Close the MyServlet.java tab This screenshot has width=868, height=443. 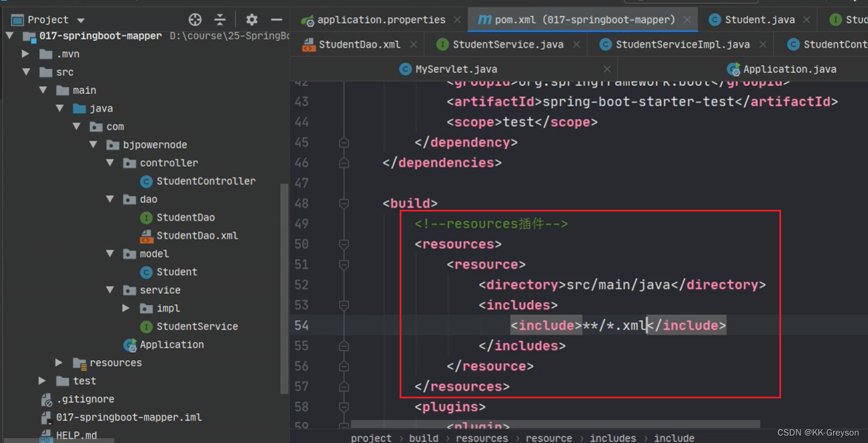click(607, 69)
